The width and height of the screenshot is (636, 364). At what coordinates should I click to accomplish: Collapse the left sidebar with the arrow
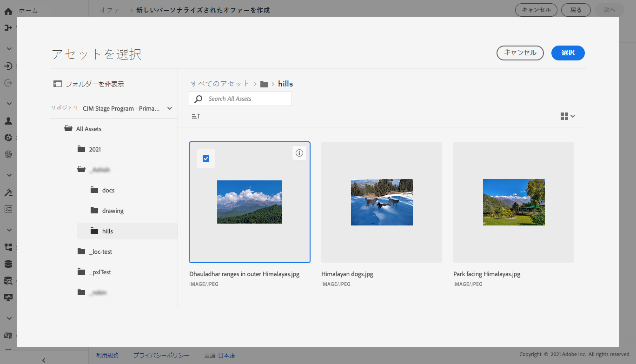tap(44, 360)
